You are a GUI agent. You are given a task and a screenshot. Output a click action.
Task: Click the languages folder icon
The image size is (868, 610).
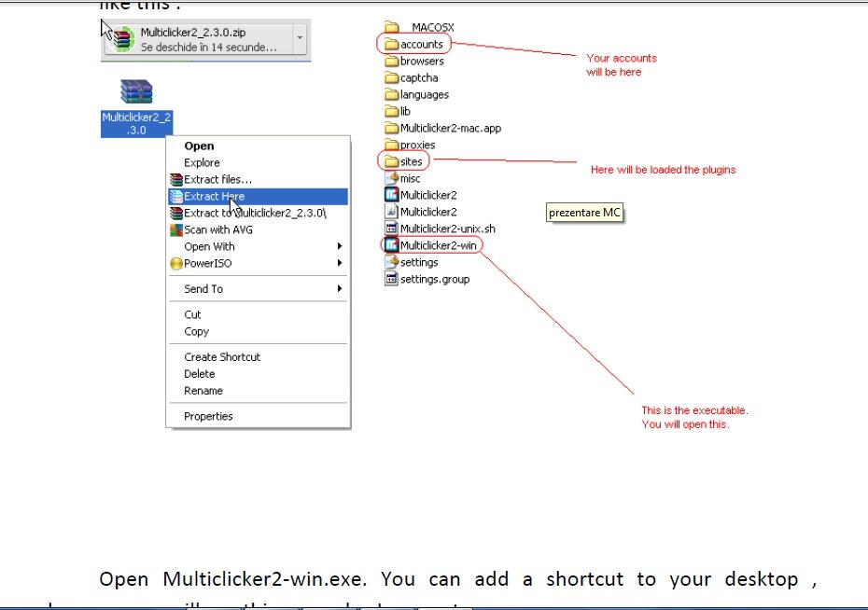point(391,94)
